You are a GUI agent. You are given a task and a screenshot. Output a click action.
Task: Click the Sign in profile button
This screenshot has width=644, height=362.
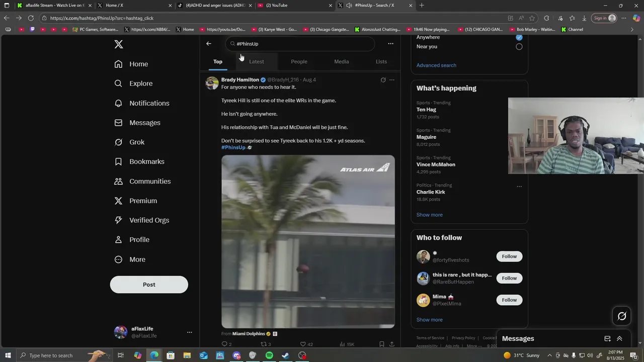604,18
